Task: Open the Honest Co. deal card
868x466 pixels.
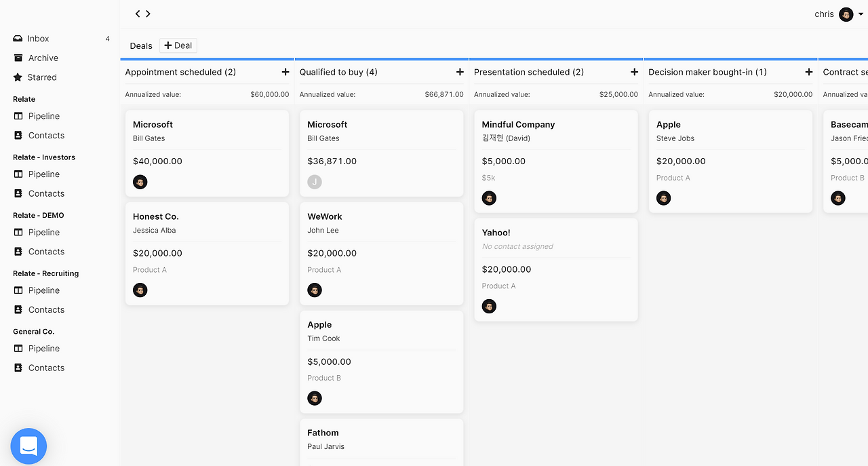Action: (x=207, y=254)
